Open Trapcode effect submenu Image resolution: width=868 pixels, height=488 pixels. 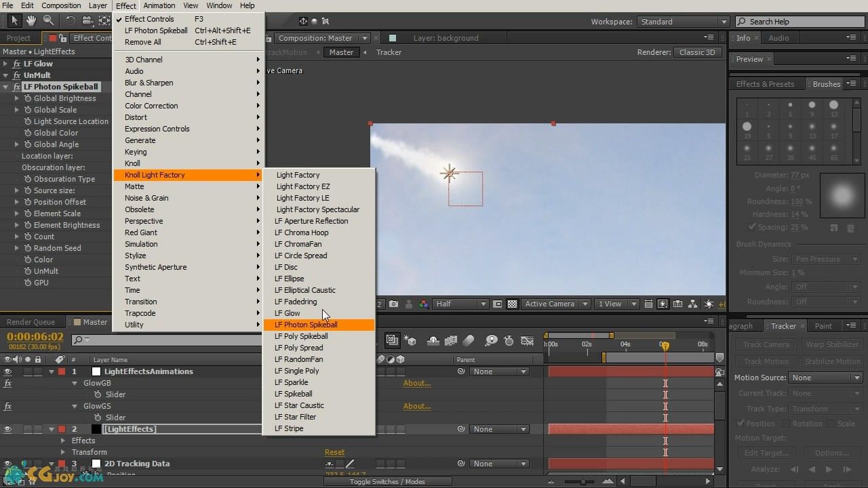[x=189, y=313]
